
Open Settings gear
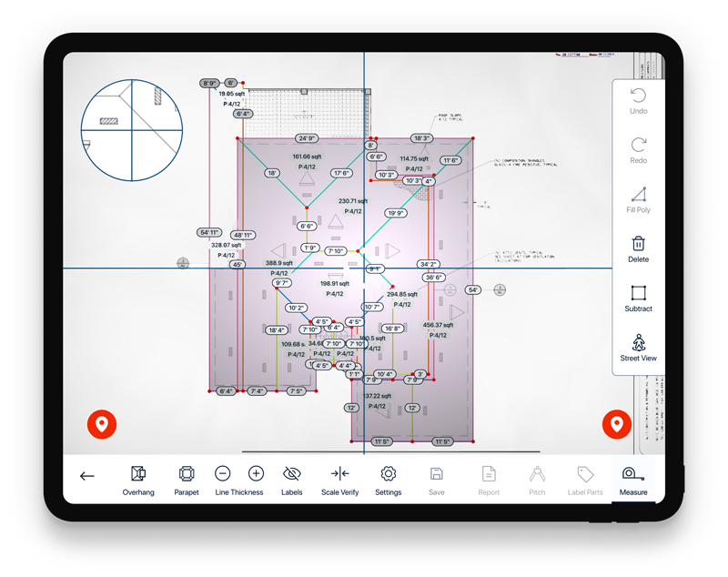coord(388,479)
